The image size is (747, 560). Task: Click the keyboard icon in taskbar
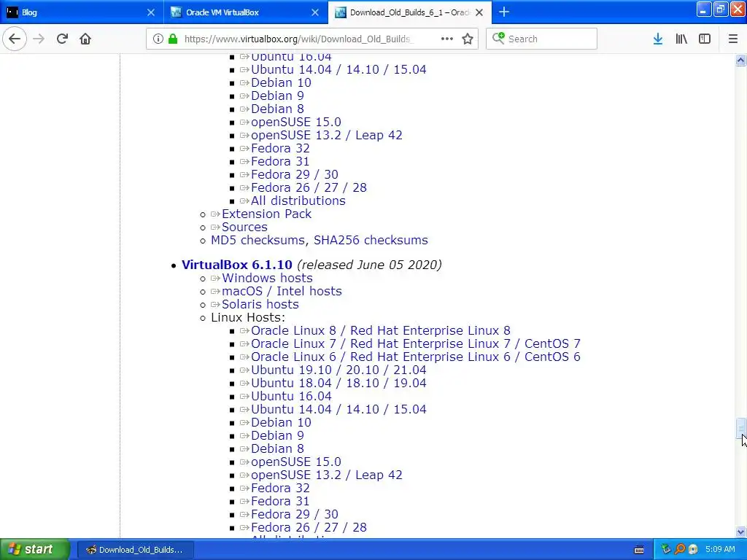(x=639, y=550)
